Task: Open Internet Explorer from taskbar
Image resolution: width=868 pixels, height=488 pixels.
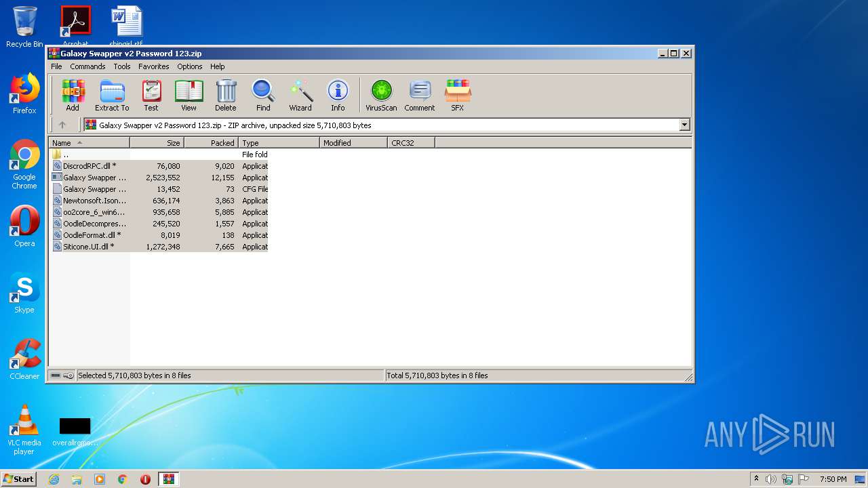Action: coord(54,479)
